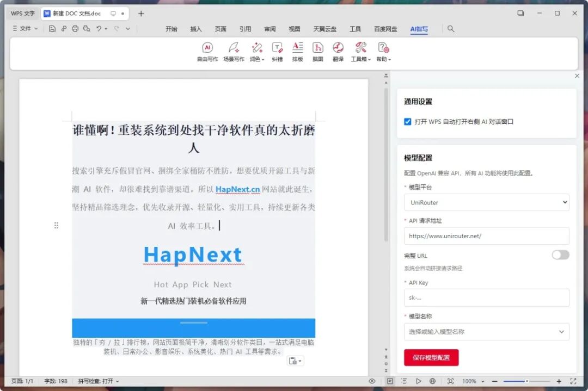Click the search magnifier icon in ribbon

tap(451, 28)
